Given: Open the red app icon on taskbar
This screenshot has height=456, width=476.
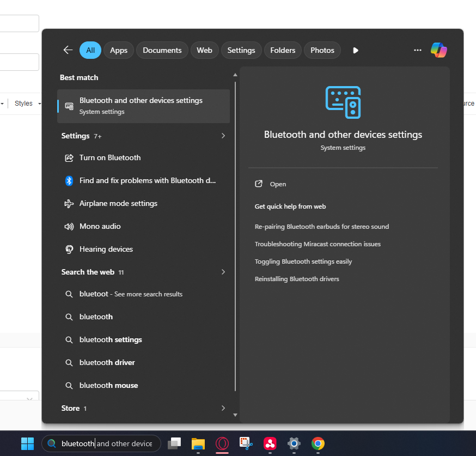Looking at the screenshot, I should [270, 443].
